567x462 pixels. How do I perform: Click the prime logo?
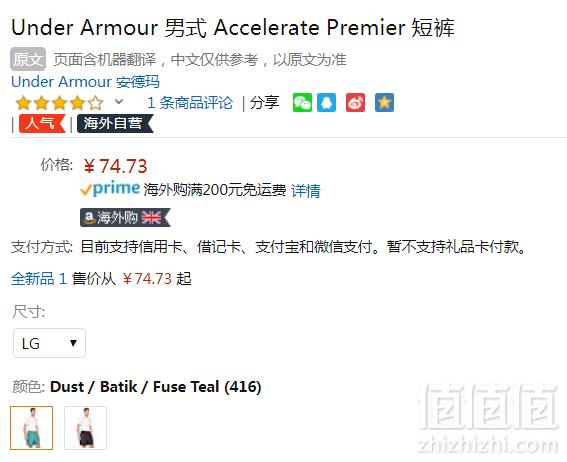coord(110,189)
